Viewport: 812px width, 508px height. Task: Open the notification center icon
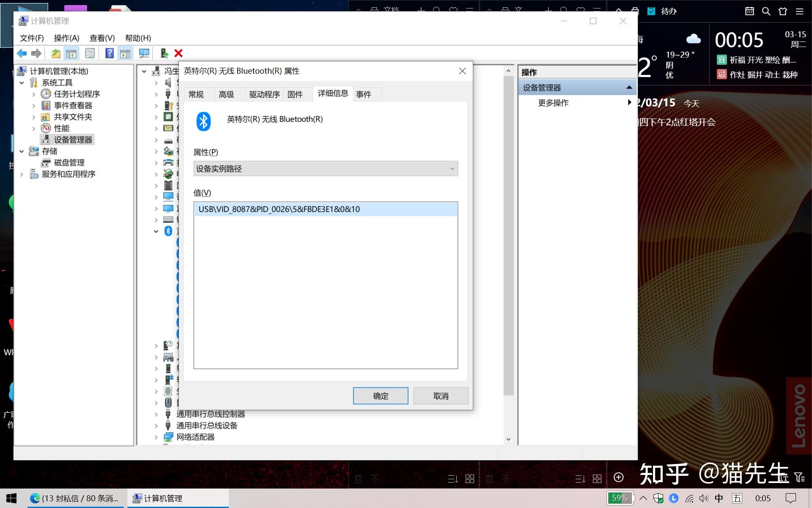pyautogui.click(x=791, y=498)
